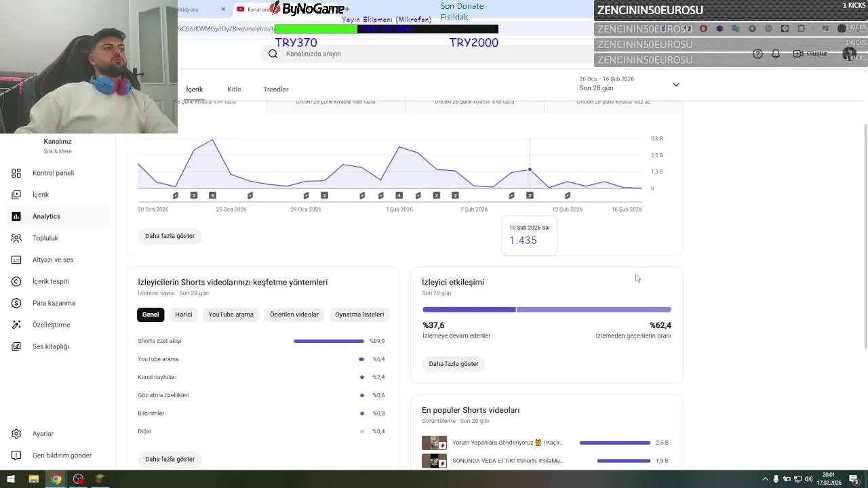Click the Oluştur create button

point(810,54)
